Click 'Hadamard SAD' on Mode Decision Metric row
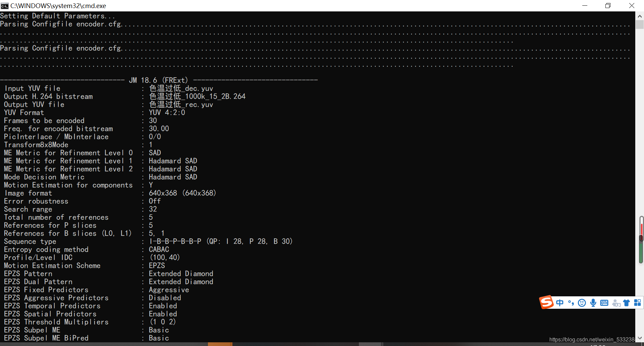 click(173, 177)
